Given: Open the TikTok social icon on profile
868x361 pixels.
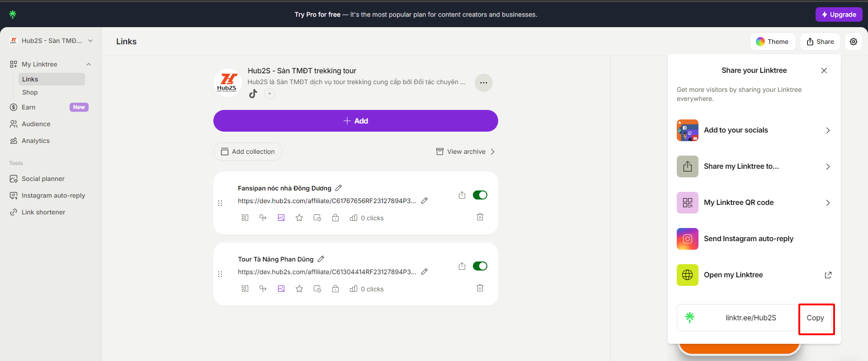Looking at the screenshot, I should [253, 94].
